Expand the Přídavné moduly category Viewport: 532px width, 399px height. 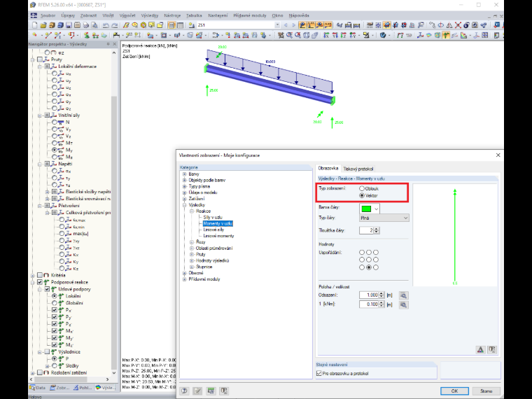click(x=184, y=279)
